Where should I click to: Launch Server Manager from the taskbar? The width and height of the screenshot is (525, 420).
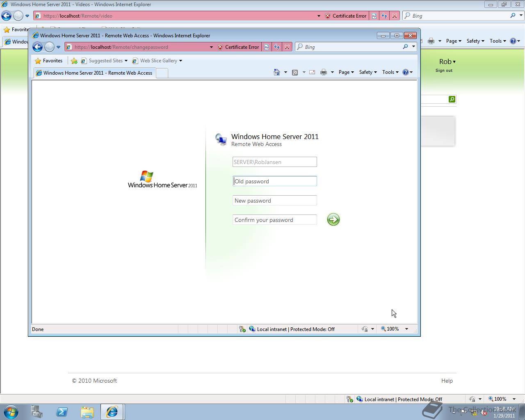tap(37, 412)
